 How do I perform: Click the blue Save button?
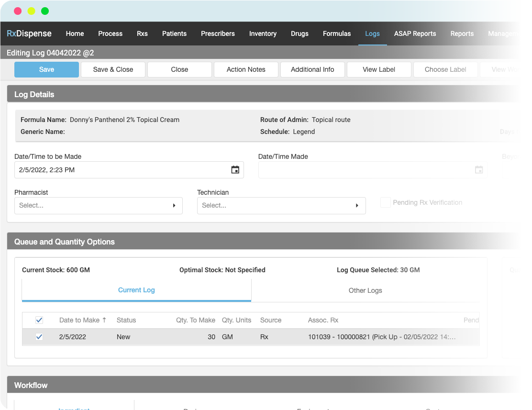(x=46, y=69)
